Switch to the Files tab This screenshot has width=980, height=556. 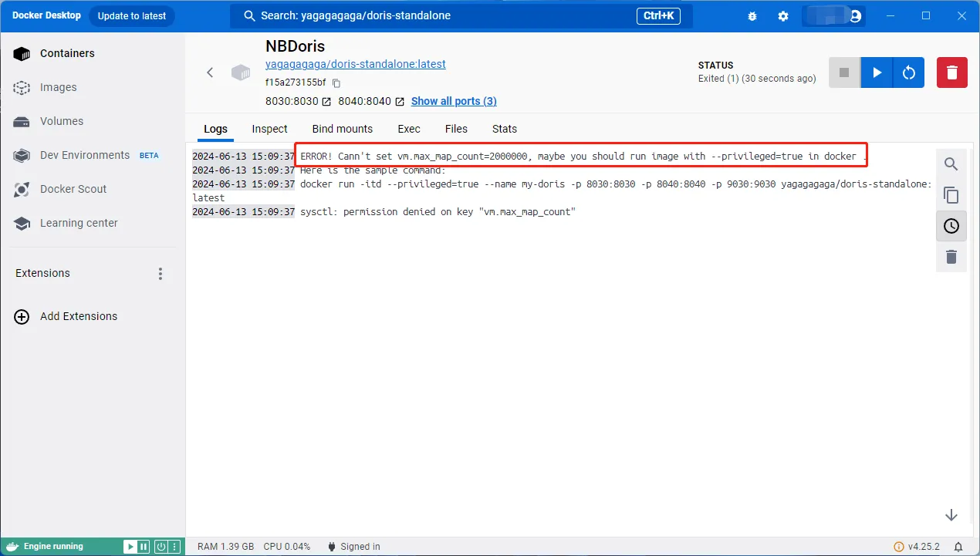coord(456,129)
